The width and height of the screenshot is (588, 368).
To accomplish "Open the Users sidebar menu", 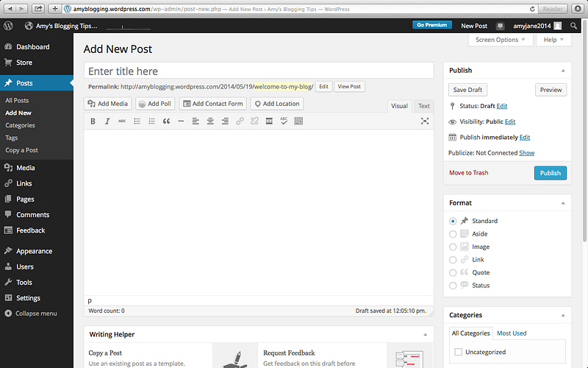I will pyautogui.click(x=37, y=266).
